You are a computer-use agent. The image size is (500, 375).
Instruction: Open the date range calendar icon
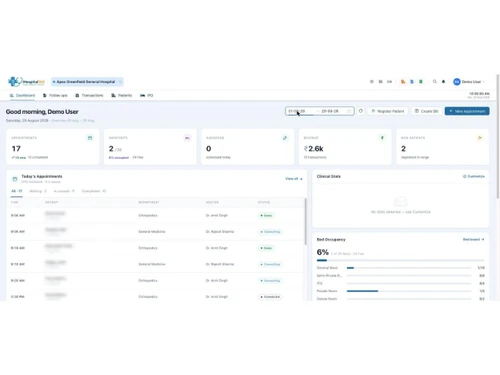(x=349, y=111)
